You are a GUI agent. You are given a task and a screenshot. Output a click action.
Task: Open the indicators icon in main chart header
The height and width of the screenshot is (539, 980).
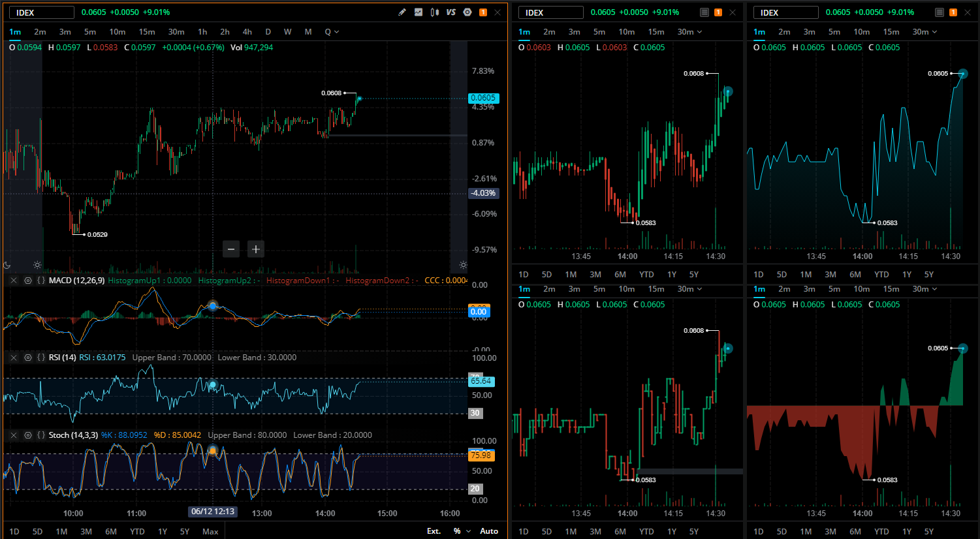point(419,12)
